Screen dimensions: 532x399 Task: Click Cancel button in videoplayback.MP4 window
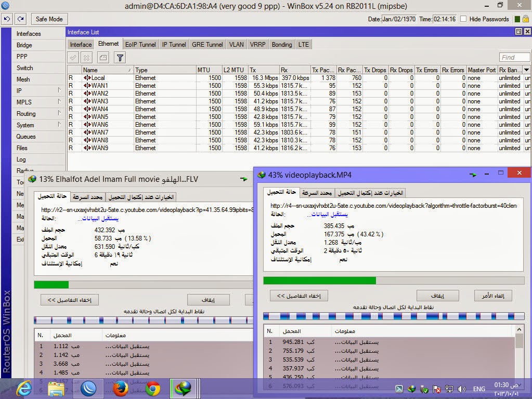tap(493, 296)
